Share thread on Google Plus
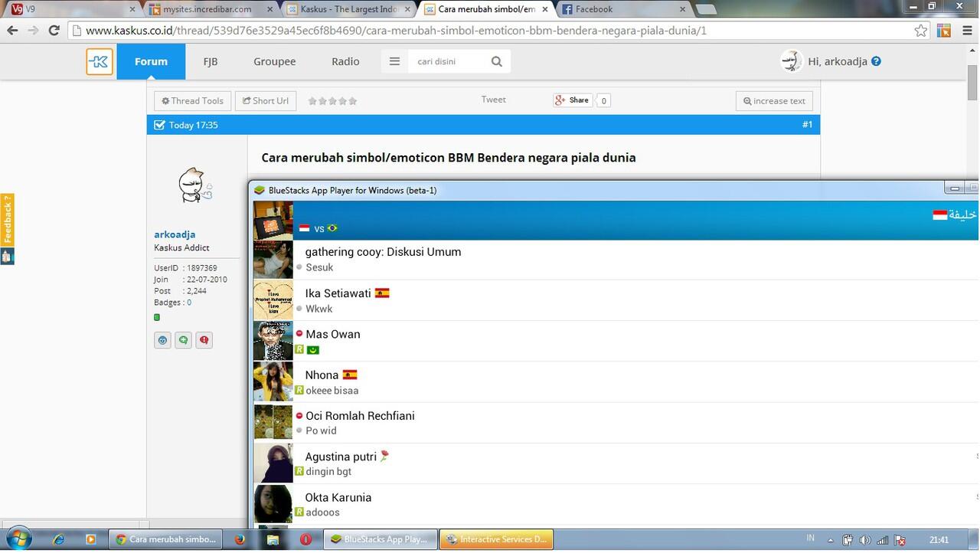 (573, 100)
